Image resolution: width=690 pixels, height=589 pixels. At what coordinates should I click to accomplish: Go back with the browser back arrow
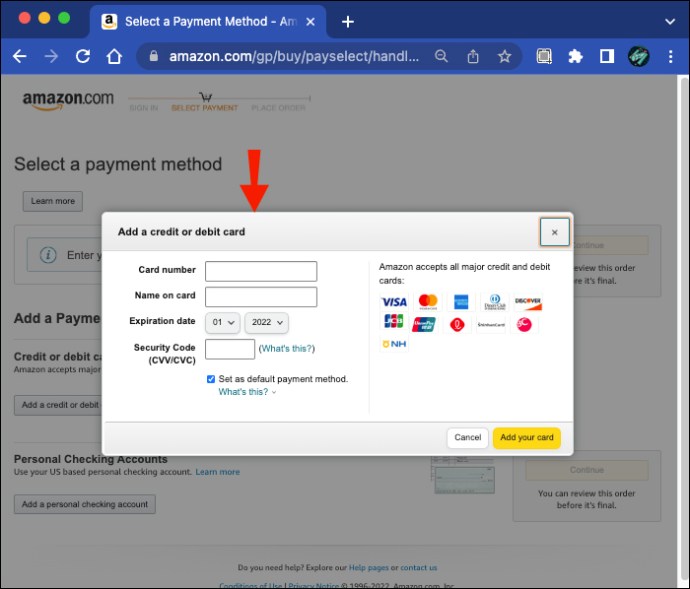pos(19,56)
